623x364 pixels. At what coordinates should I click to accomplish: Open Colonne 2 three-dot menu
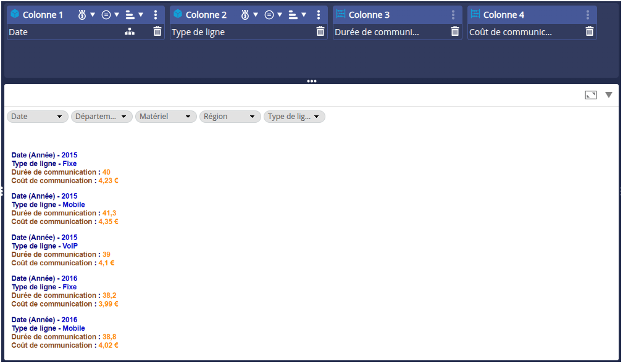(x=319, y=15)
